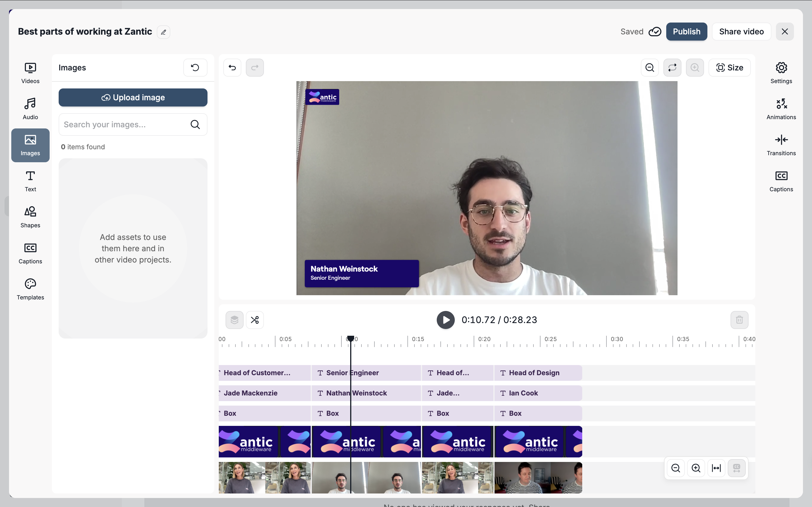Open the Size options
Image resolution: width=812 pixels, height=507 pixels.
pyautogui.click(x=729, y=68)
